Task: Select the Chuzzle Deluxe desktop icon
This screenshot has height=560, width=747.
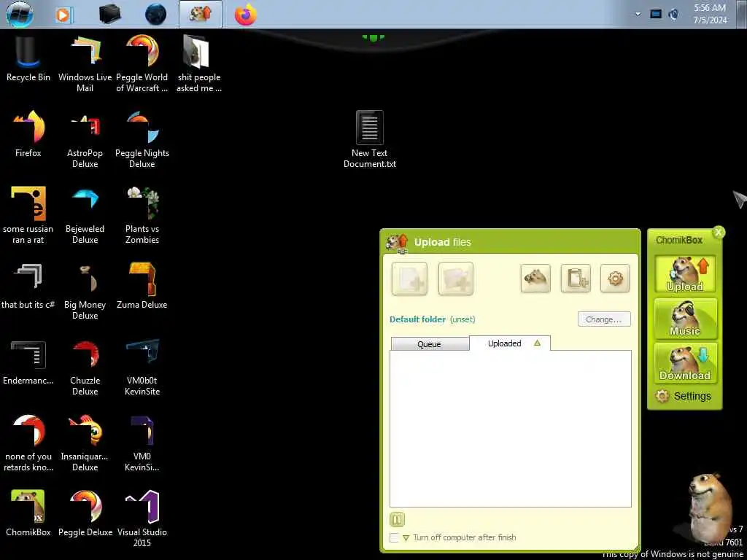Action: (x=85, y=367)
